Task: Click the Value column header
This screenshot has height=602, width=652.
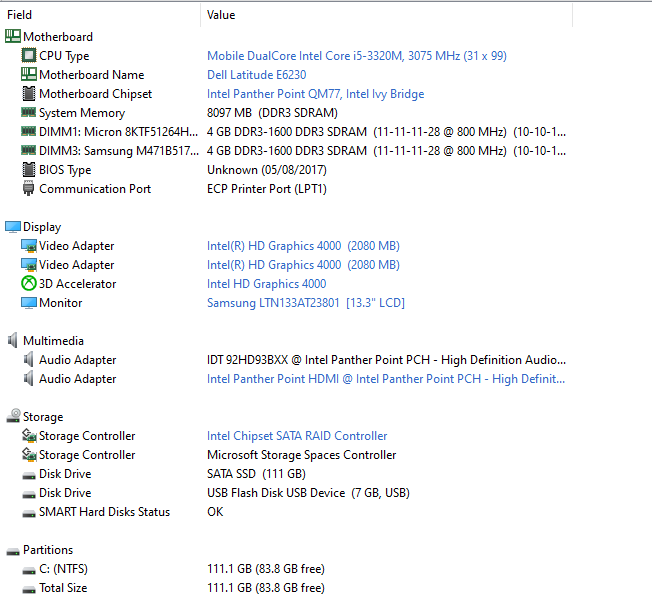Action: (x=387, y=15)
